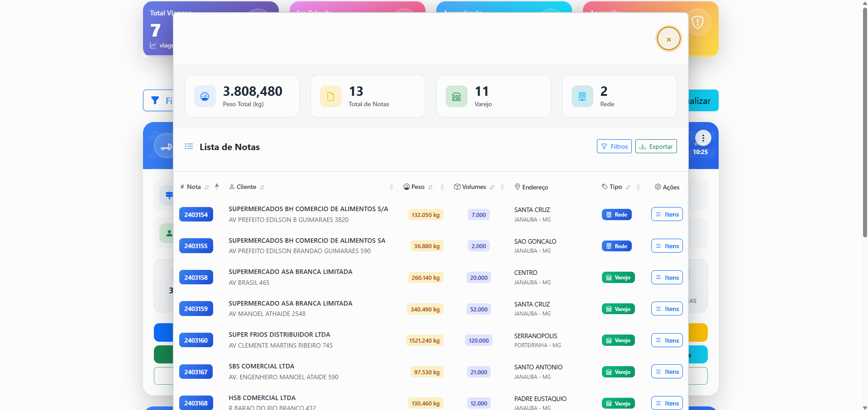Open the three-dot menu on trip card
868x410 pixels.
pyautogui.click(x=703, y=138)
